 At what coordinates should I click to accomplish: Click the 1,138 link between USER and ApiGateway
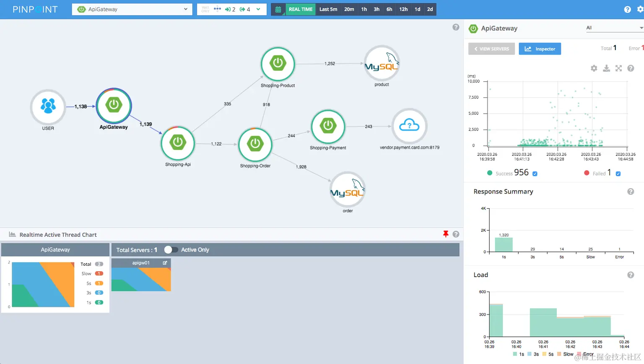click(80, 107)
